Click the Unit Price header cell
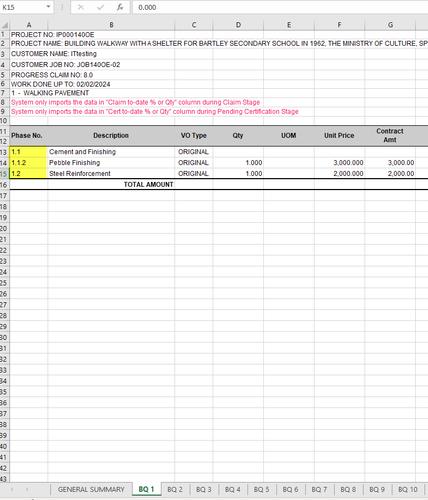 tap(339, 136)
